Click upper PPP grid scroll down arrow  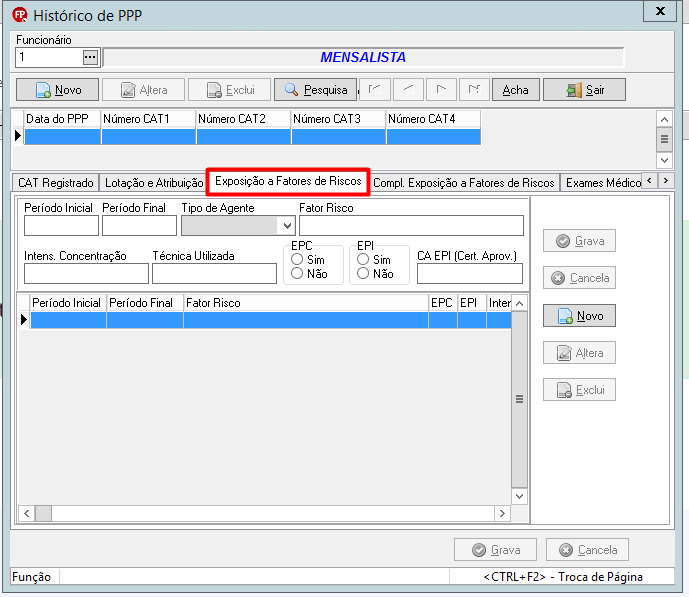tap(664, 160)
